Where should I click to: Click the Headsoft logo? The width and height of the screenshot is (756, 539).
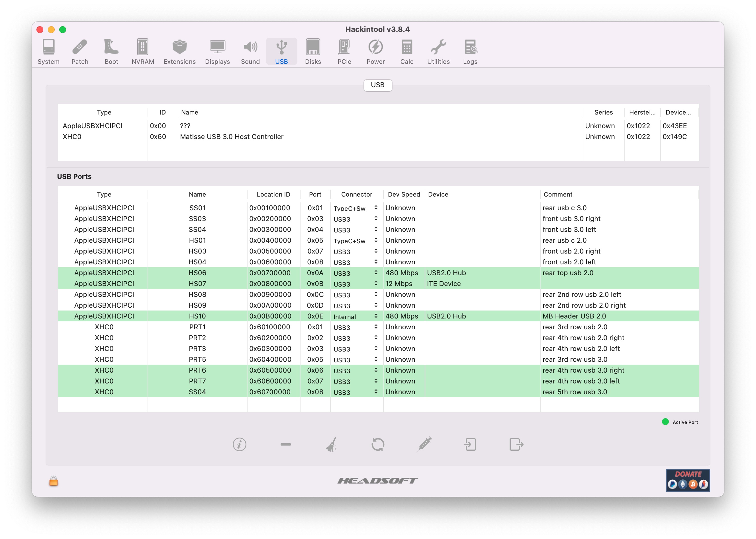[378, 481]
